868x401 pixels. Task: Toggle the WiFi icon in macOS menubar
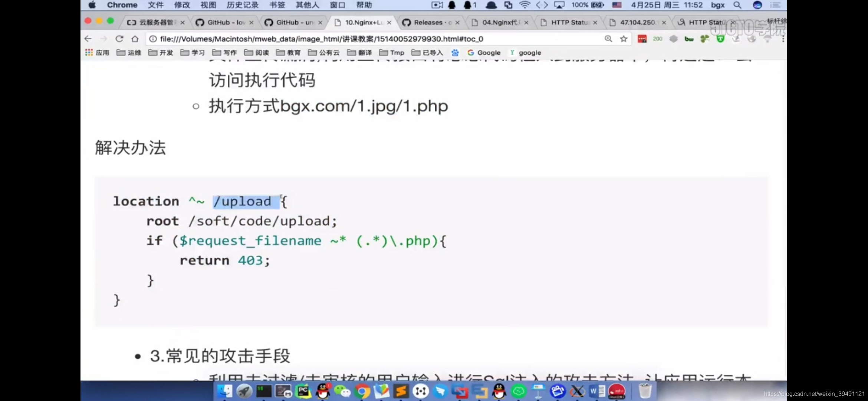click(x=524, y=5)
